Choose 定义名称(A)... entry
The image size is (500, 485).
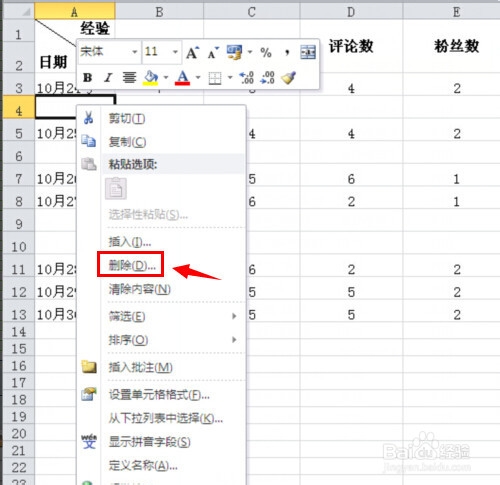[161, 465]
